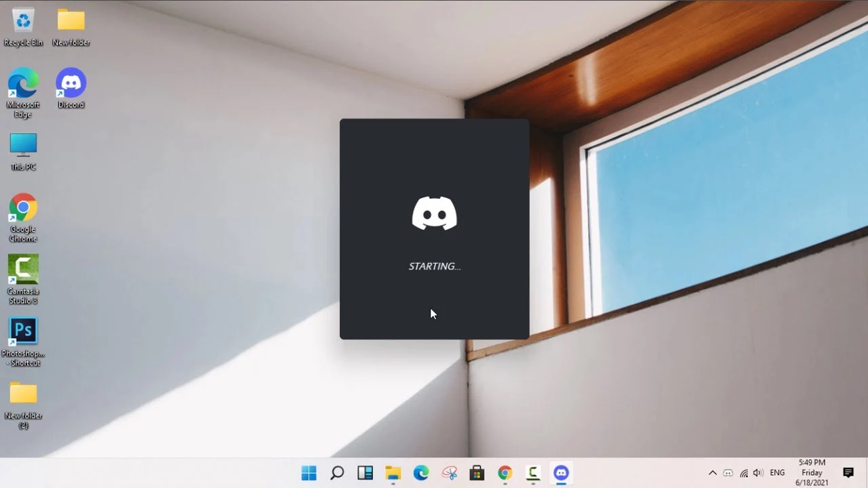This screenshot has height=488, width=868.
Task: Click the STARTING... text in Discord splash
Action: (x=435, y=266)
